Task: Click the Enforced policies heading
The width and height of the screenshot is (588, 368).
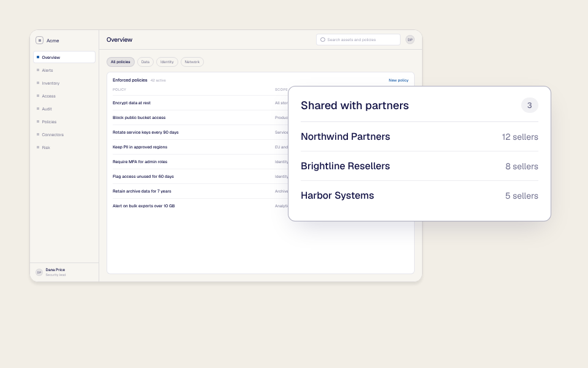Action: coord(130,80)
